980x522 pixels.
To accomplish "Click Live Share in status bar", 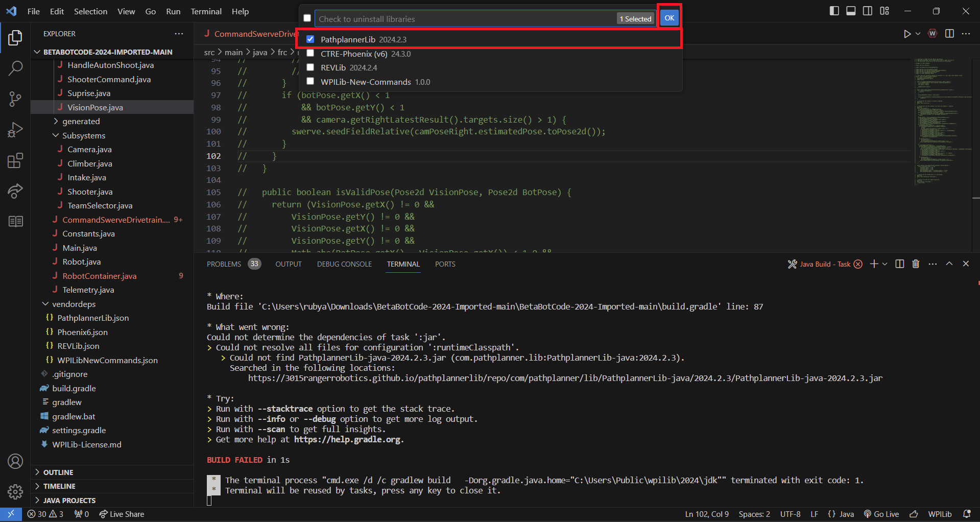I will pos(122,514).
